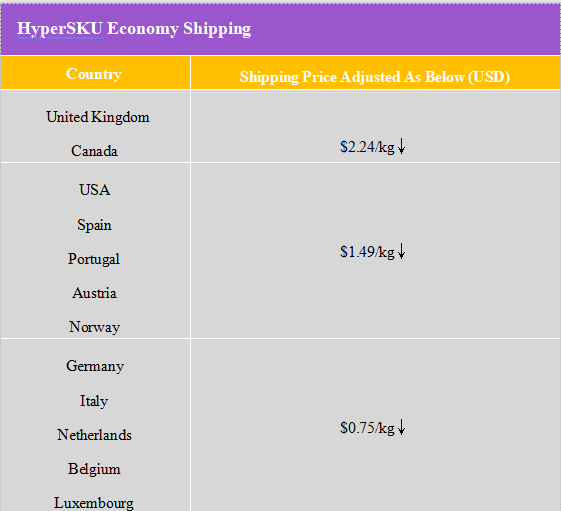Select the Netherlands entry

pyautogui.click(x=94, y=435)
